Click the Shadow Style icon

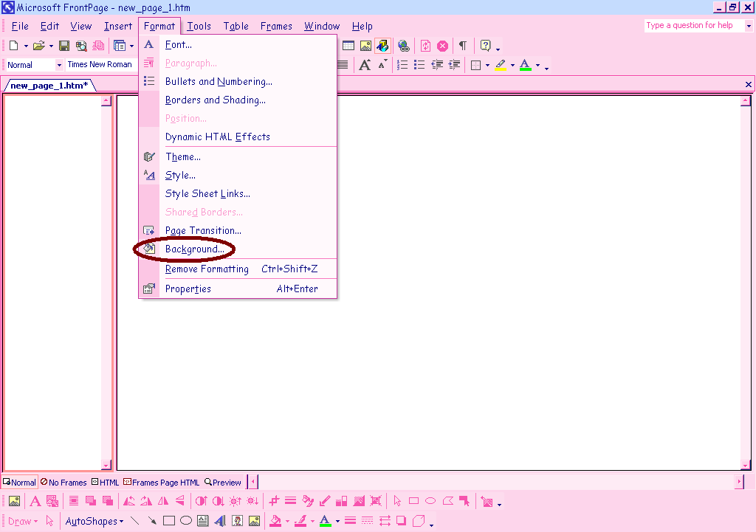(x=401, y=521)
